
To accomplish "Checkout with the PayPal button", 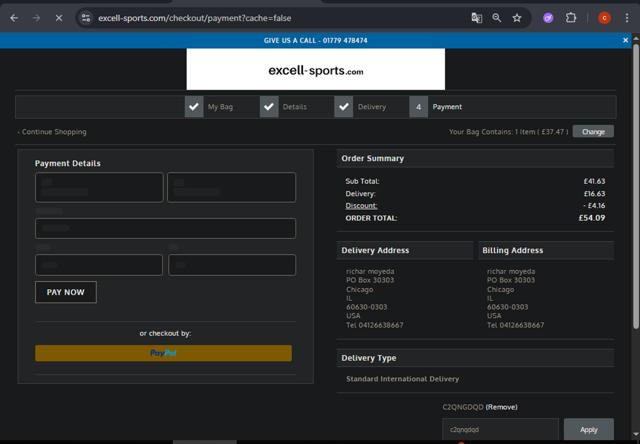I will point(163,353).
